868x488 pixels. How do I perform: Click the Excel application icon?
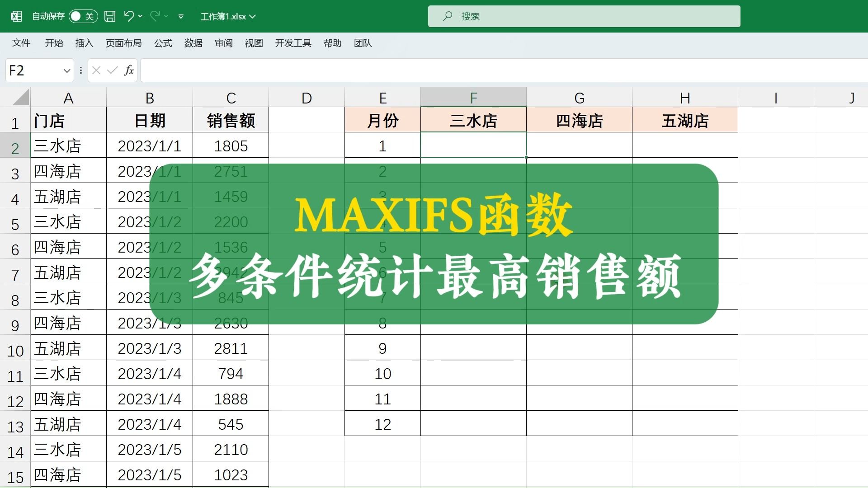(16, 16)
